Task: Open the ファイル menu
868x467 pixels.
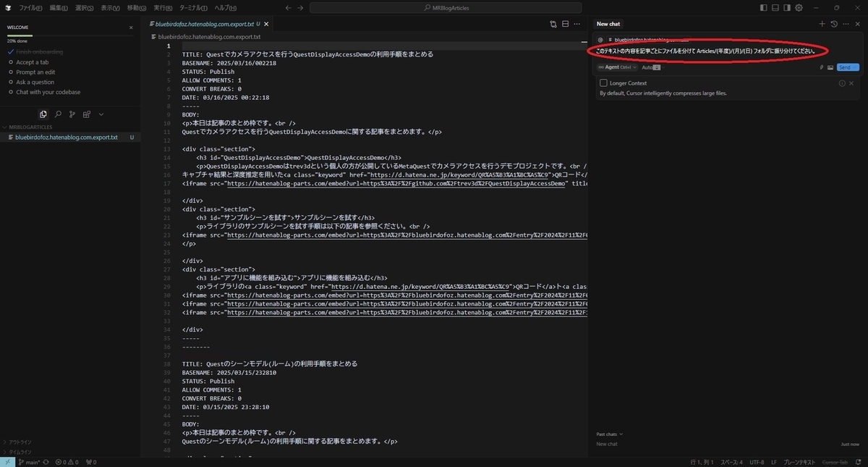Action: (x=30, y=8)
